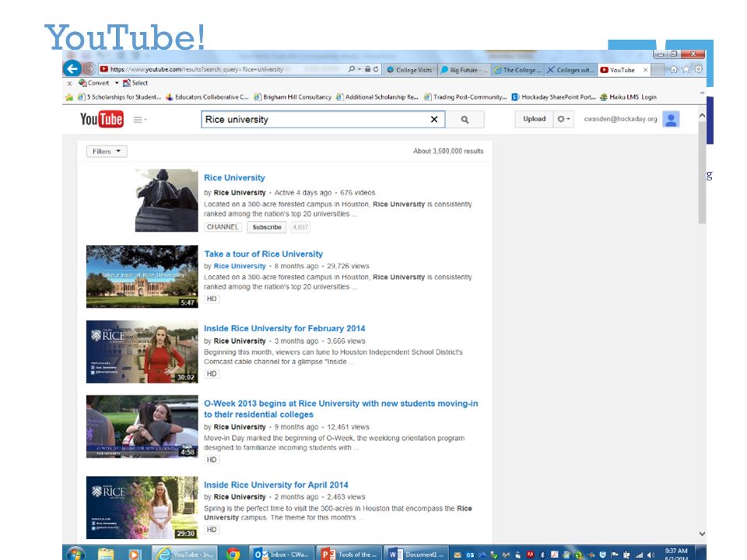Screen dimensions: 747x560
Task: Open the YouTube settings gear dropdown
Action: point(563,119)
